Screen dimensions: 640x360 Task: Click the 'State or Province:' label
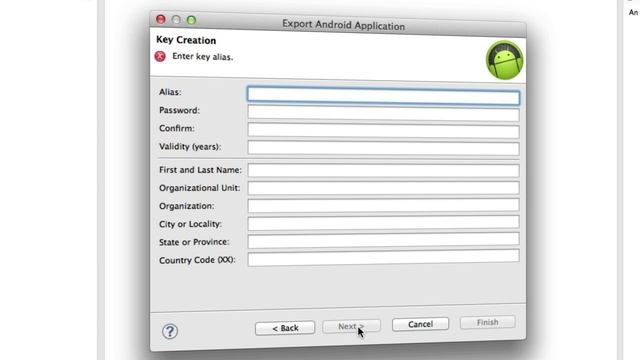[x=194, y=242]
